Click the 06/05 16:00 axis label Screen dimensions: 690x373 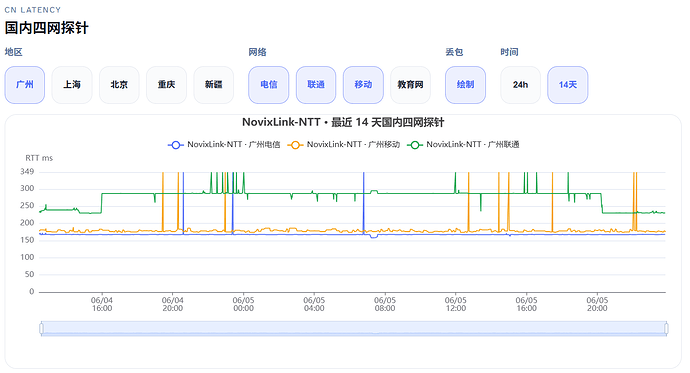[x=526, y=304]
